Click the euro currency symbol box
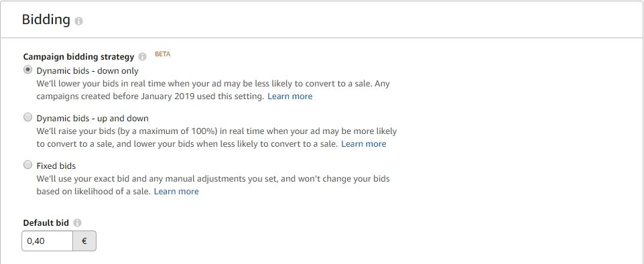Image resolution: width=644 pixels, height=264 pixels. pos(84,241)
